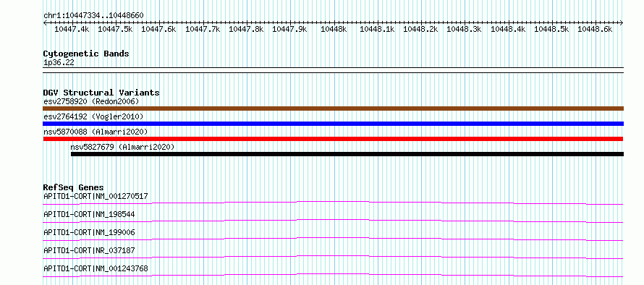Image resolution: width=644 pixels, height=285 pixels.
Task: Click the ruler's right arrowhead
Action: 622,23
